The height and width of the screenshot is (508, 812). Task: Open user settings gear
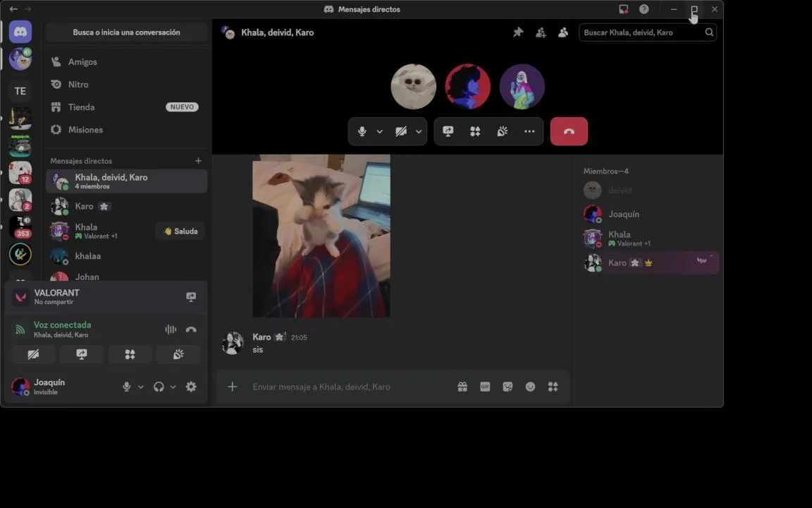tap(191, 387)
